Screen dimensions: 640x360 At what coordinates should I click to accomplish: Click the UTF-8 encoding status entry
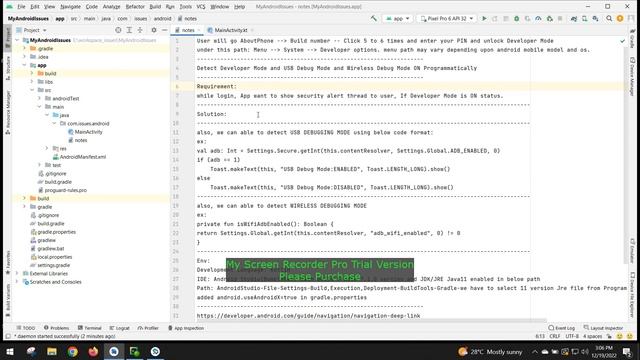point(572,336)
